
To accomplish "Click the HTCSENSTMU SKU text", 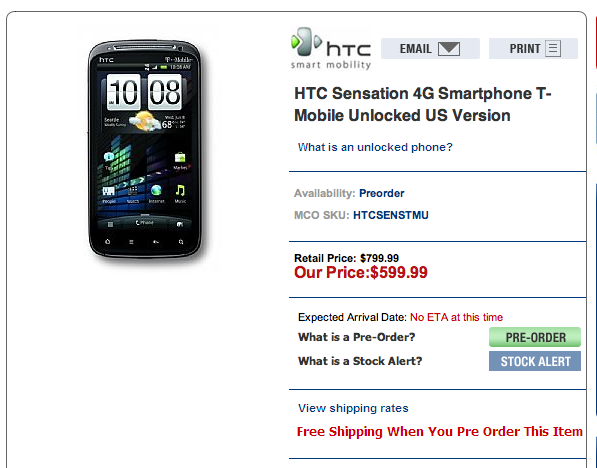I will coord(391,215).
